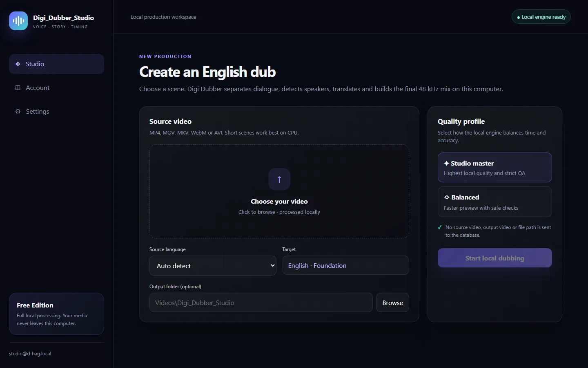Click the Digi_Dubber_Studio waveform logo icon
The height and width of the screenshot is (368, 588).
(18, 21)
